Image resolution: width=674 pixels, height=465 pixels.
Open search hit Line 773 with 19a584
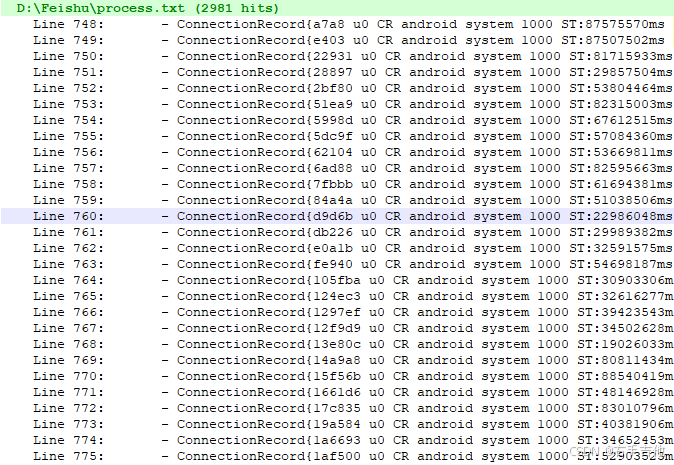coord(337,424)
